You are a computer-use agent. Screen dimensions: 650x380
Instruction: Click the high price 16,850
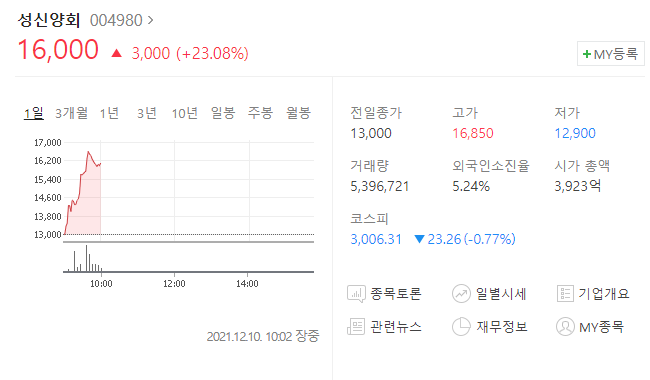click(x=473, y=133)
